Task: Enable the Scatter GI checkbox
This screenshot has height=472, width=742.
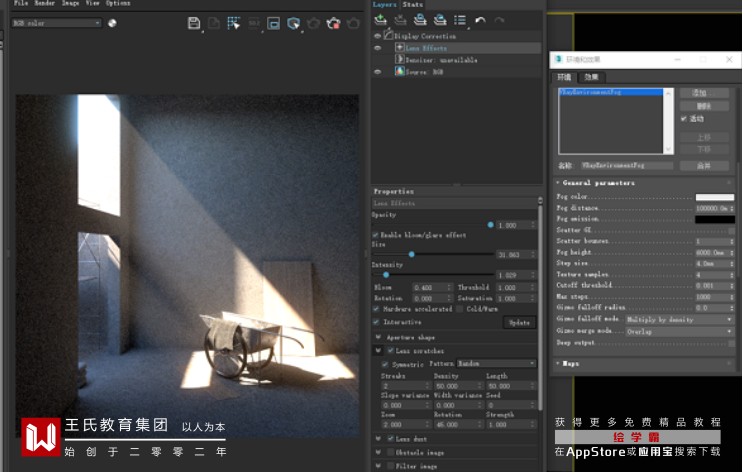Action: point(732,230)
